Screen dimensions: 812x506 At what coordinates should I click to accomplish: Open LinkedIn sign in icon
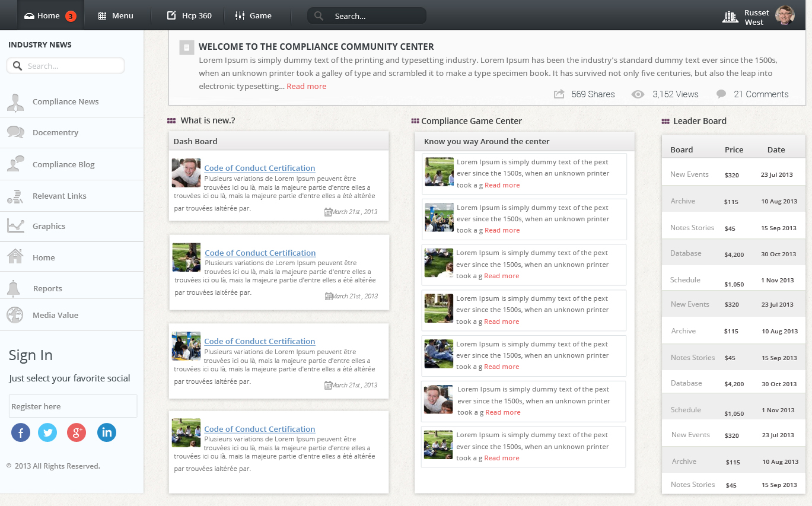point(106,432)
